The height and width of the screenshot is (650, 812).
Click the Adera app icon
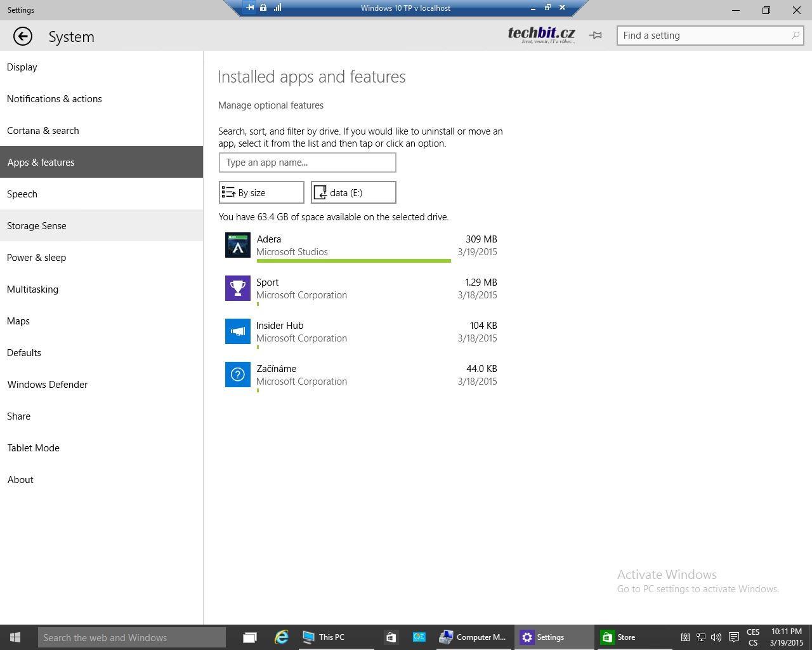click(238, 245)
